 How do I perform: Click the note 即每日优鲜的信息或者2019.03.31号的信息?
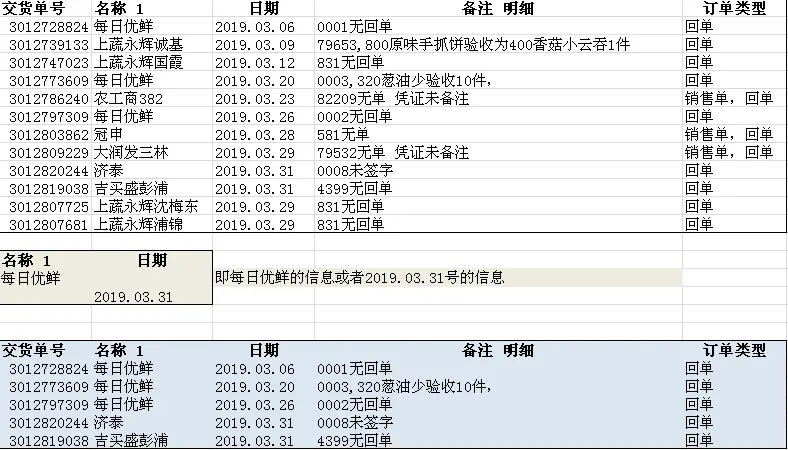click(x=359, y=278)
